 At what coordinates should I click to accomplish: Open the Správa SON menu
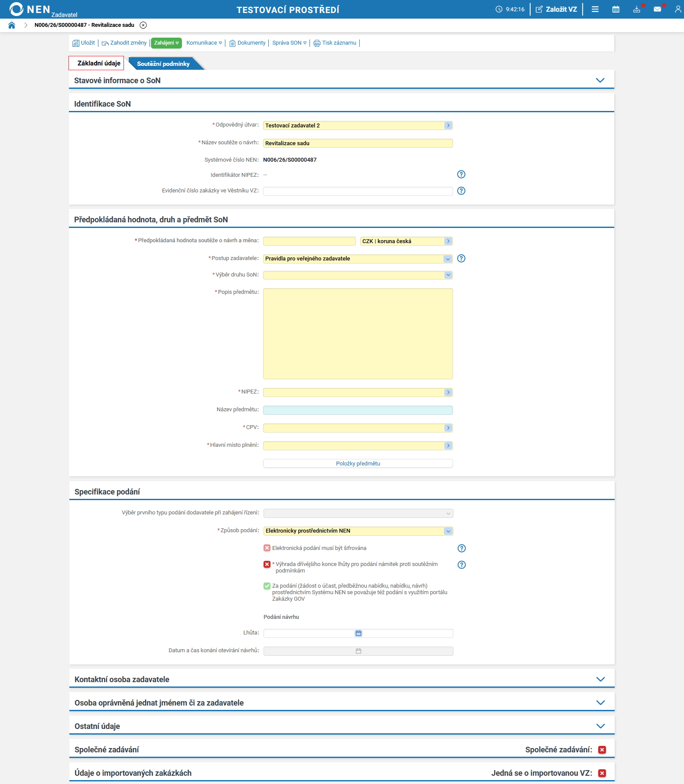[290, 43]
